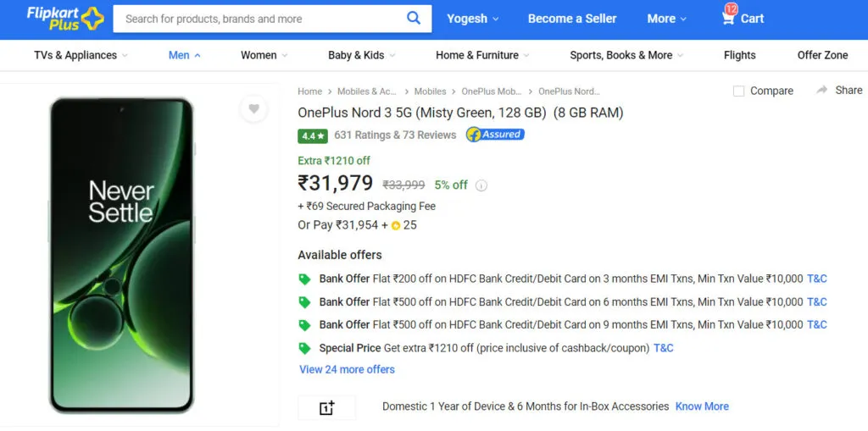This screenshot has width=868, height=431.
Task: Open T&C for 9 months EMI offer
Action: 817,325
